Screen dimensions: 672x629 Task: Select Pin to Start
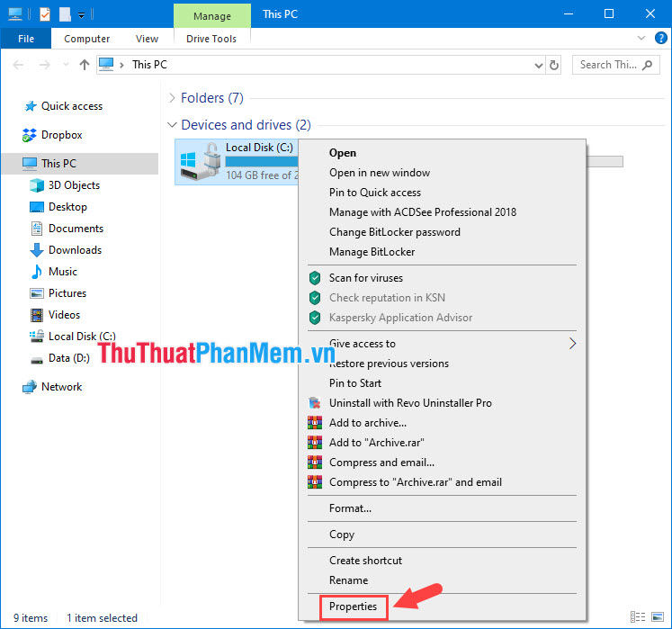click(355, 382)
